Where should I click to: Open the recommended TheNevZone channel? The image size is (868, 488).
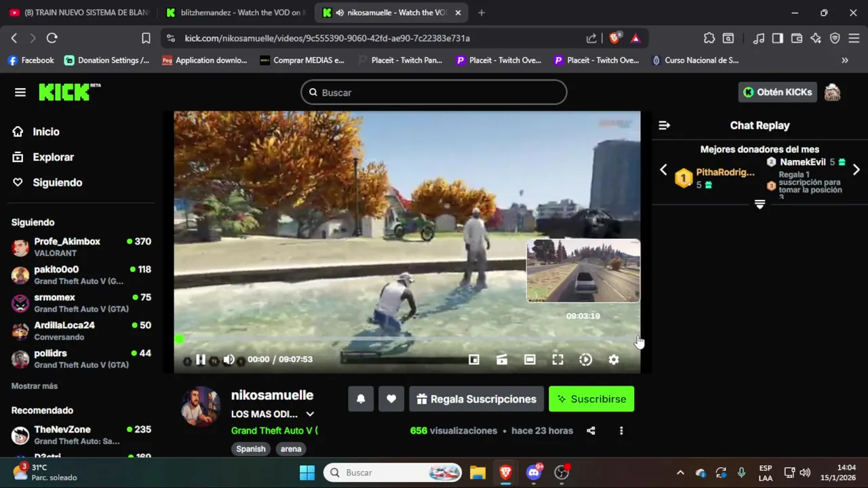pos(81,434)
